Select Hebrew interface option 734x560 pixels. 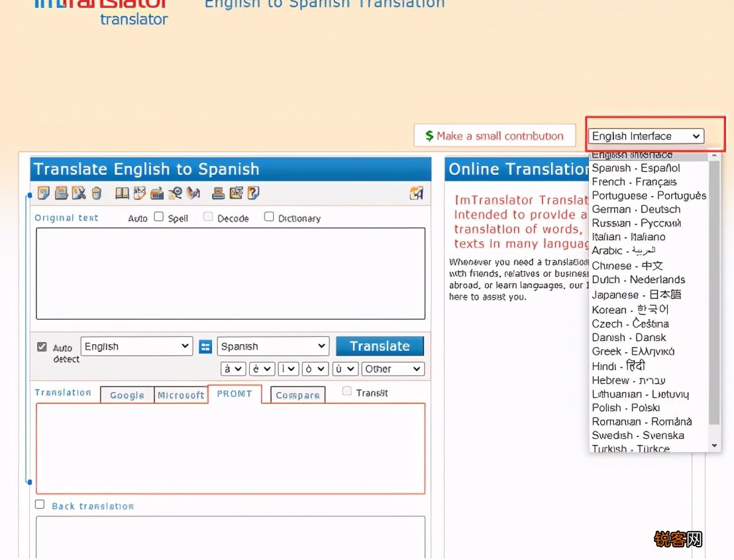coord(649,380)
